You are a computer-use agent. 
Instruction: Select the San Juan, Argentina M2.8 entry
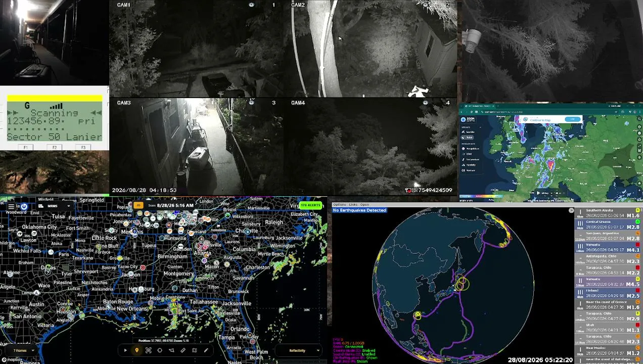click(x=608, y=236)
